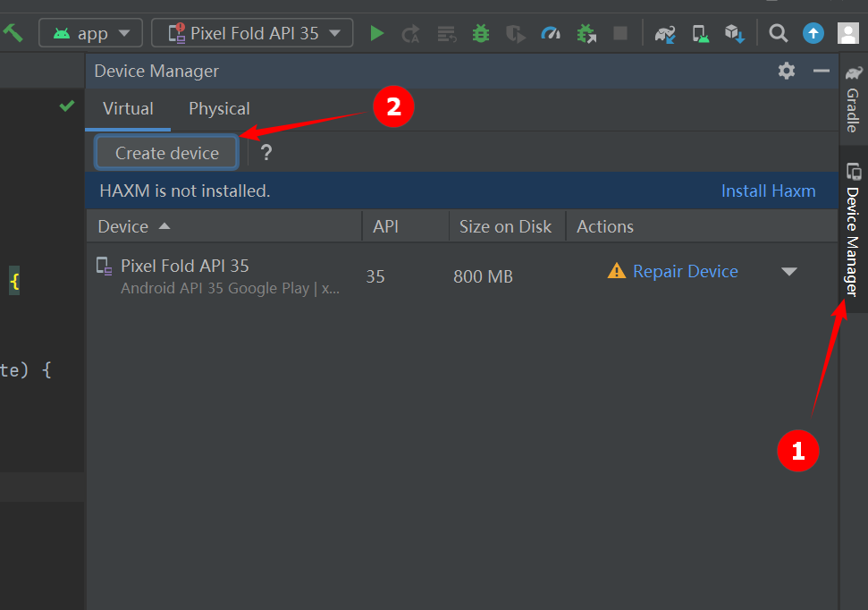Click the green checkmark in the editor
This screenshot has height=610, width=868.
click(67, 106)
